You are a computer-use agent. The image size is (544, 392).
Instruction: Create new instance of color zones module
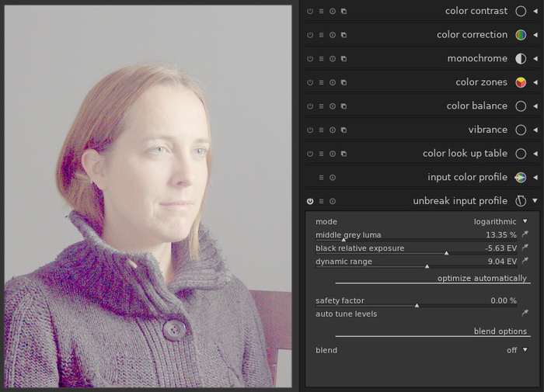343,82
